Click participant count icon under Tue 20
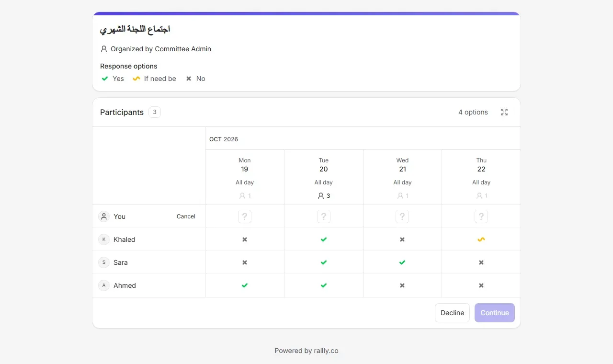Image resolution: width=613 pixels, height=364 pixels. pos(321,196)
